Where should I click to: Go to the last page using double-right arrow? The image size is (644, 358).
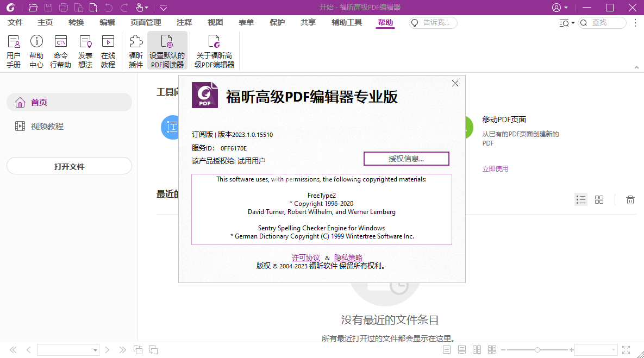click(x=122, y=350)
